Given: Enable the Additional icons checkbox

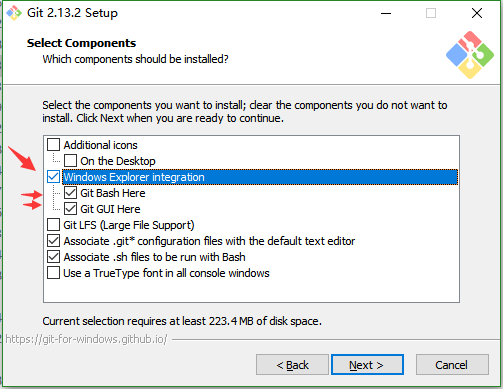Looking at the screenshot, I should pos(54,145).
